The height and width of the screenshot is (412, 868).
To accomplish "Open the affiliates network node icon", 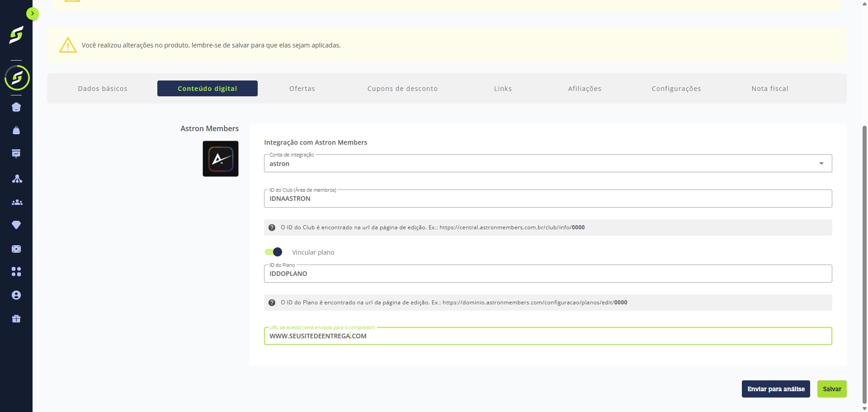I will (x=16, y=179).
